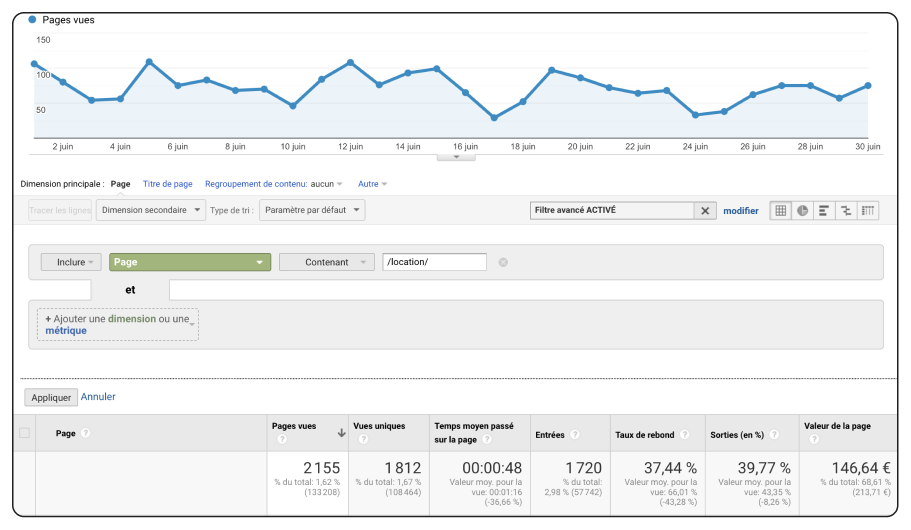Select 30 juin last data point
Viewport: 911px width, 530px height.
tap(868, 85)
